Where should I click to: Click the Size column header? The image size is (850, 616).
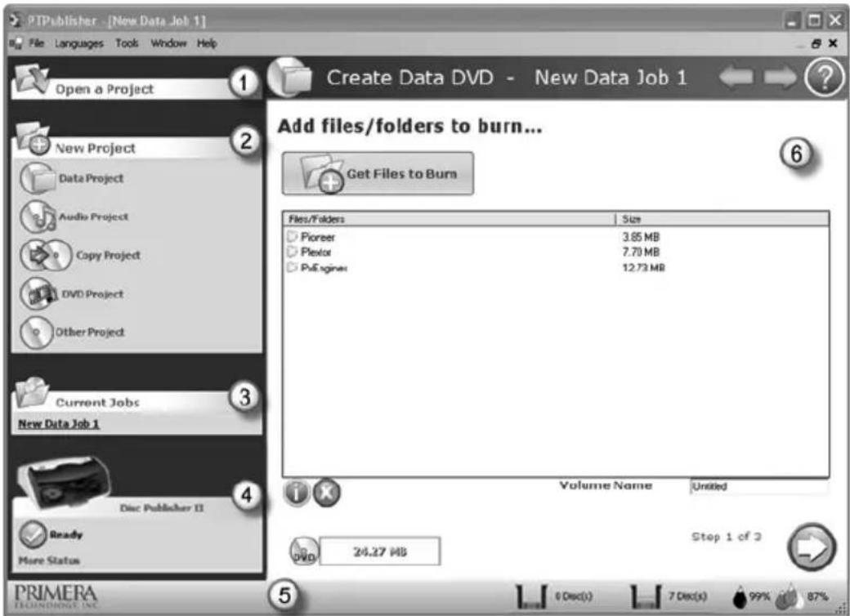[x=722, y=219]
